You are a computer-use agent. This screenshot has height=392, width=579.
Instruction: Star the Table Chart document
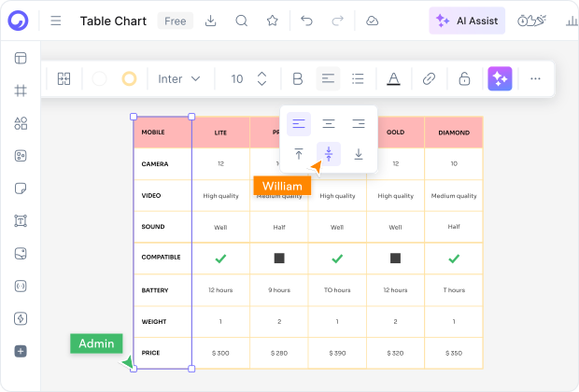[272, 21]
